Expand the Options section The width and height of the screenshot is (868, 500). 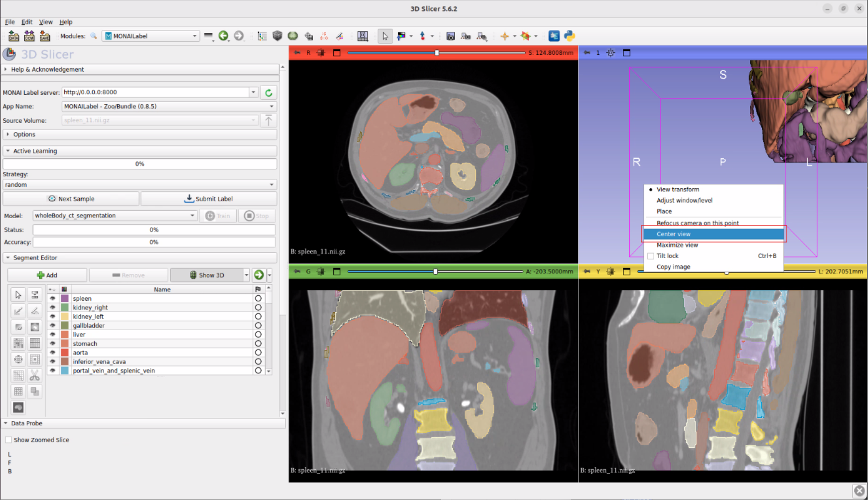pos(24,134)
